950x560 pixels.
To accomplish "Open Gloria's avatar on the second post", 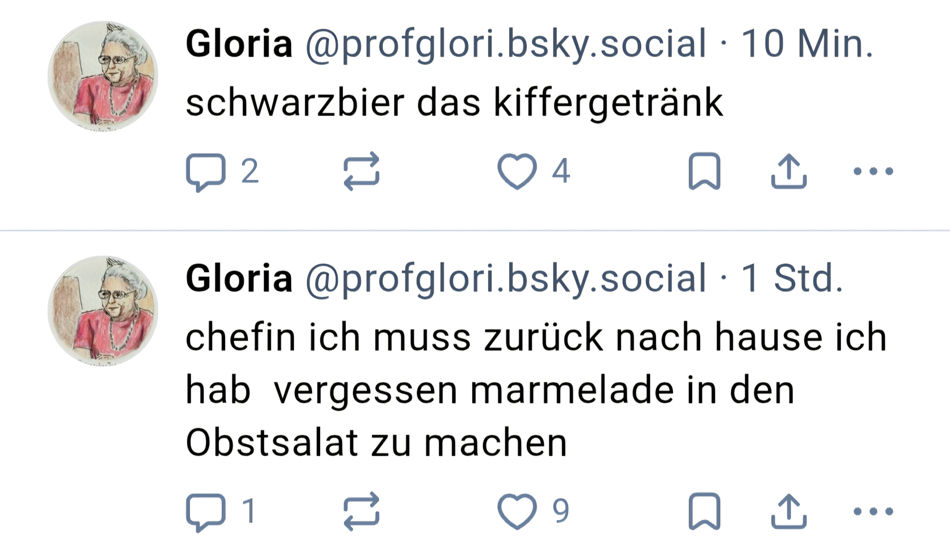I will (x=103, y=311).
